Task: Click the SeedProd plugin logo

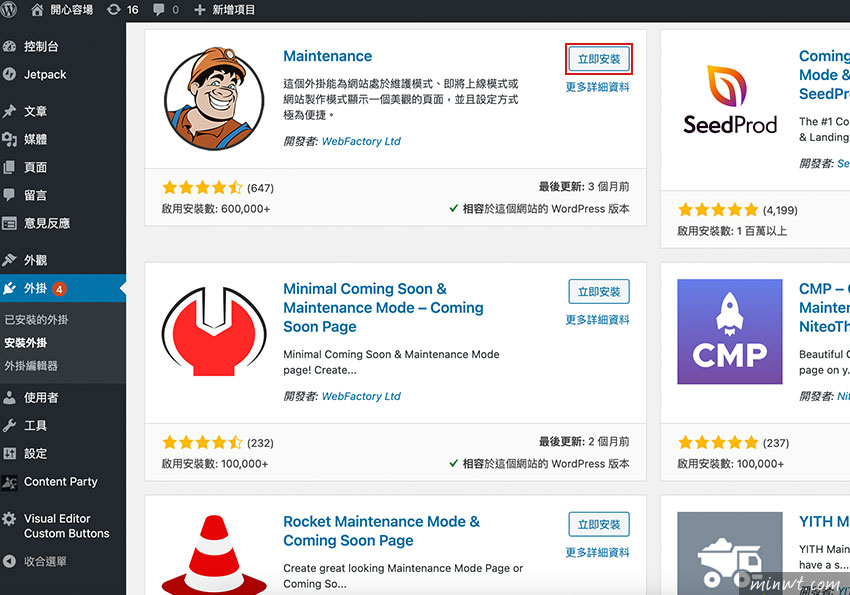Action: pos(730,100)
